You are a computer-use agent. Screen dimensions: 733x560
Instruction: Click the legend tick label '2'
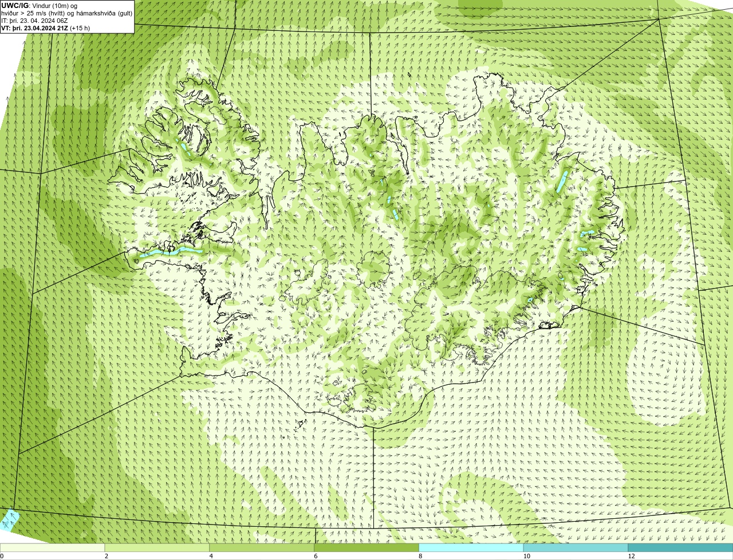(107, 556)
